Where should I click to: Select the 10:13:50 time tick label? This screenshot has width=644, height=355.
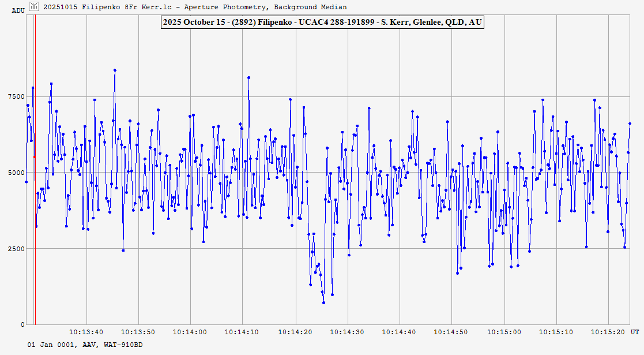pyautogui.click(x=138, y=332)
